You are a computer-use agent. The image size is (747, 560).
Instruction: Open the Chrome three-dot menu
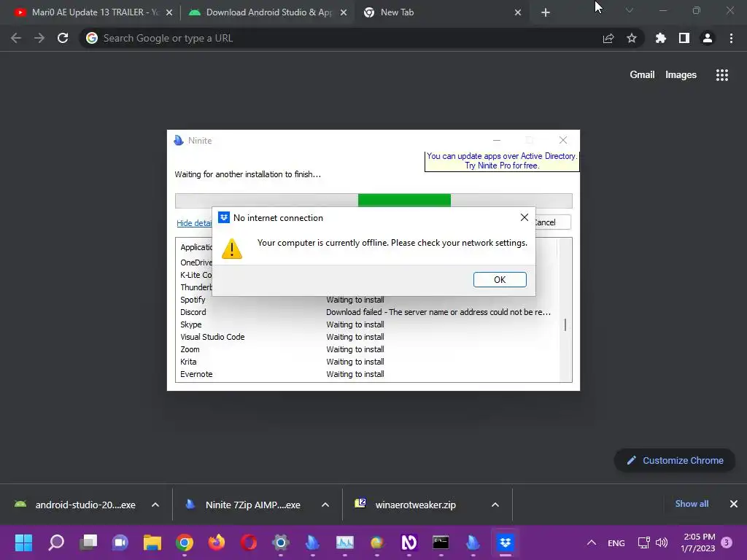pos(731,38)
